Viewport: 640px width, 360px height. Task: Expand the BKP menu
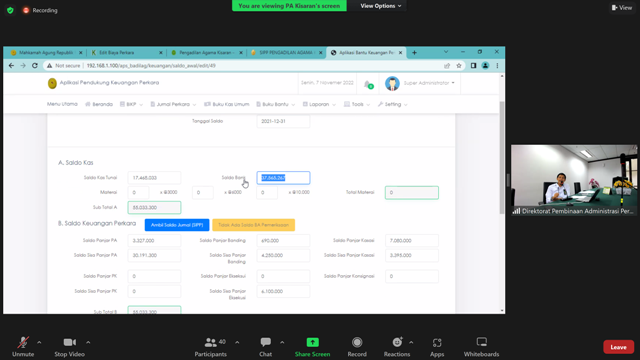(131, 104)
